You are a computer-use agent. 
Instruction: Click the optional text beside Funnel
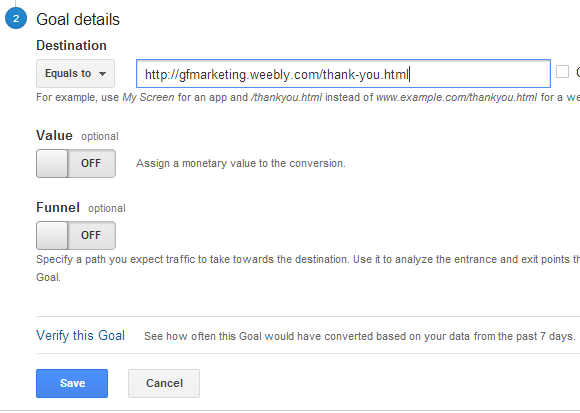tap(107, 209)
